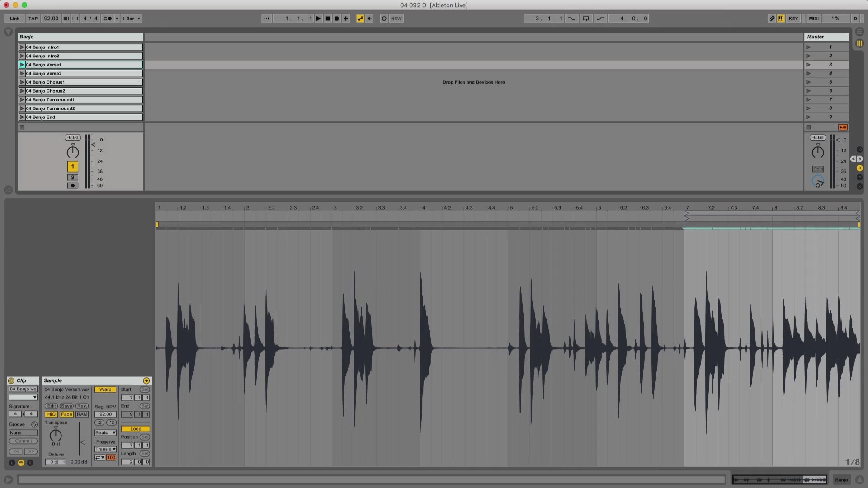Launch the 04 Banjo Verse2 clip
The image size is (868, 488).
22,74
